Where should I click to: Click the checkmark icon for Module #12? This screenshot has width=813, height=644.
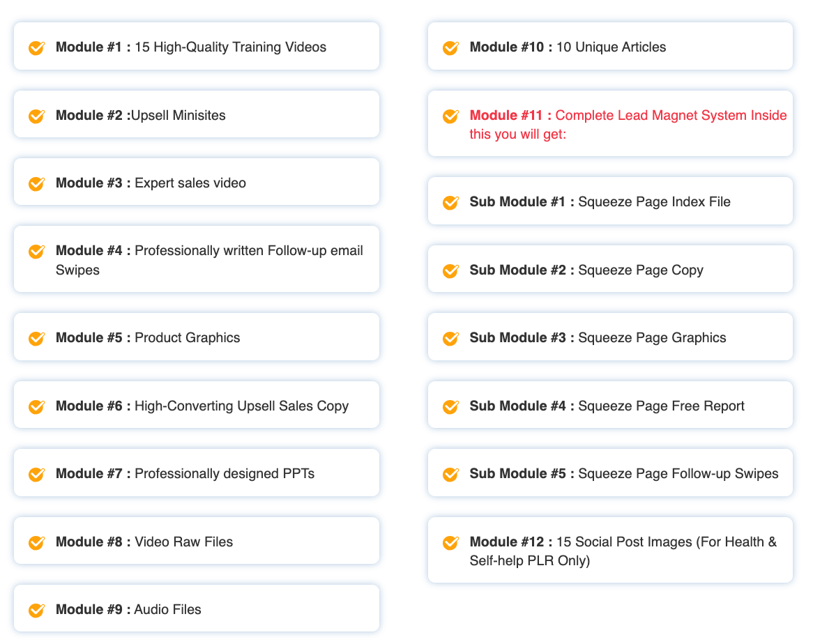click(450, 542)
